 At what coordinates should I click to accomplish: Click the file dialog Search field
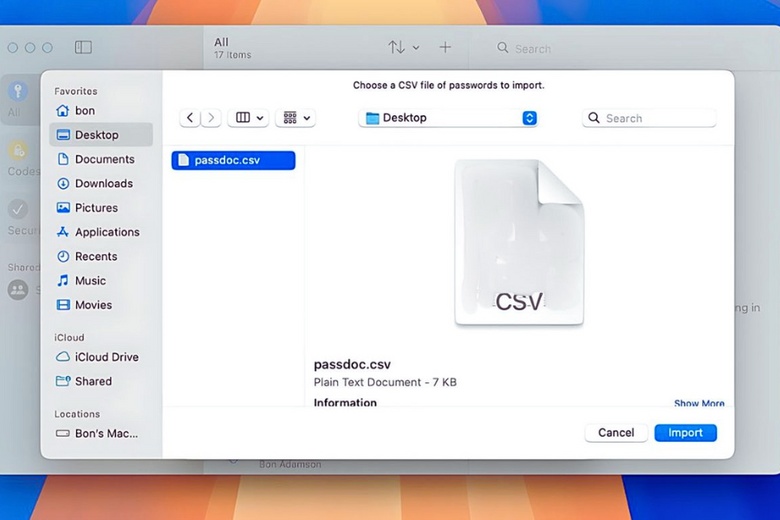click(x=649, y=118)
